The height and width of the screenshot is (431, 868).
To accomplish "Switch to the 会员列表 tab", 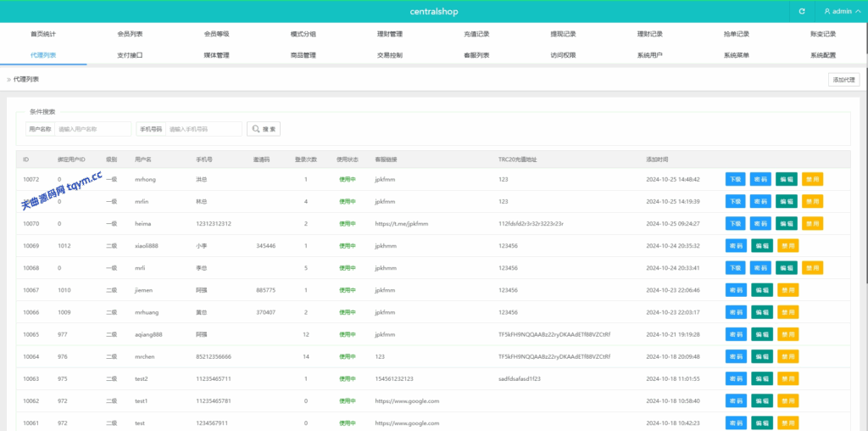I will 130,34.
